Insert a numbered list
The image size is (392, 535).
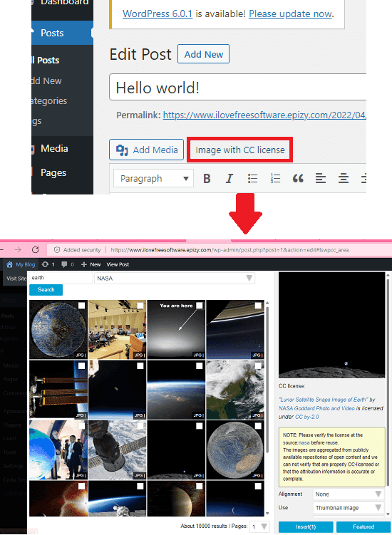[275, 178]
